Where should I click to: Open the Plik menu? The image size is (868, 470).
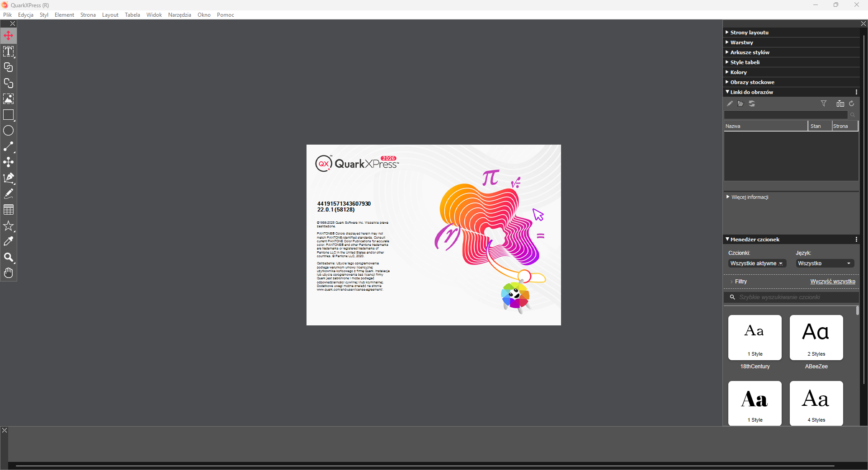click(8, 15)
